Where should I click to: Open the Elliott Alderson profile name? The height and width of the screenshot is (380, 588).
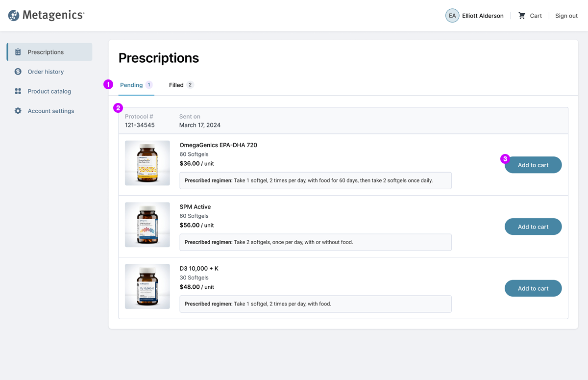click(x=483, y=16)
